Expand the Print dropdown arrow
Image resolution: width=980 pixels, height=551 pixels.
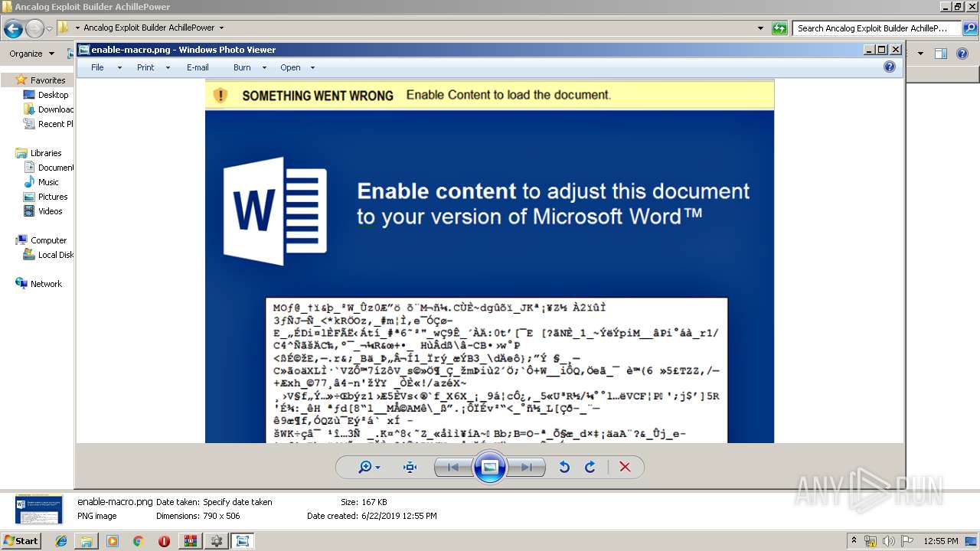[168, 68]
